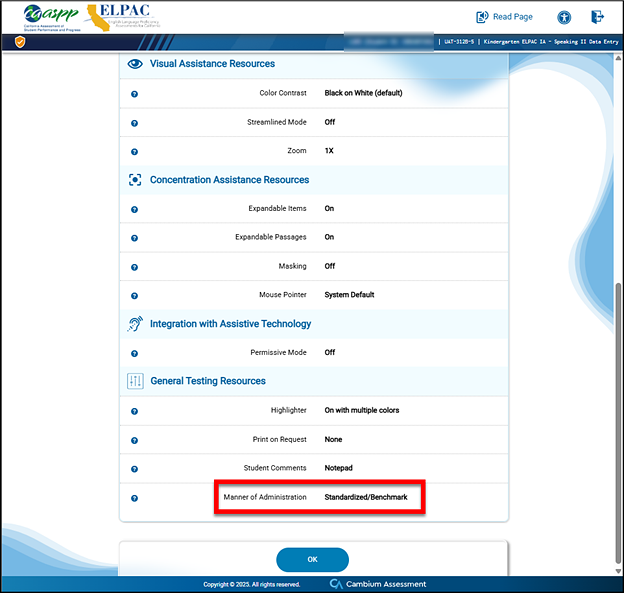The width and height of the screenshot is (624, 593).
Task: Click the copyright notice in footer
Action: click(x=252, y=584)
